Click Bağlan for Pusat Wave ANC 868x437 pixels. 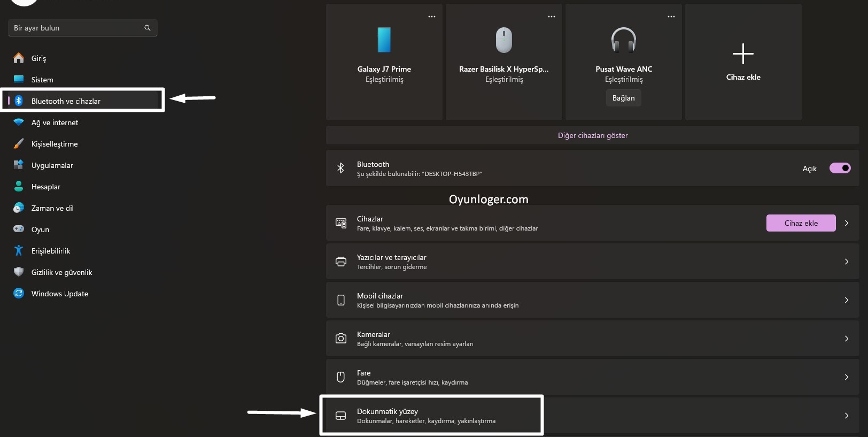coord(624,98)
